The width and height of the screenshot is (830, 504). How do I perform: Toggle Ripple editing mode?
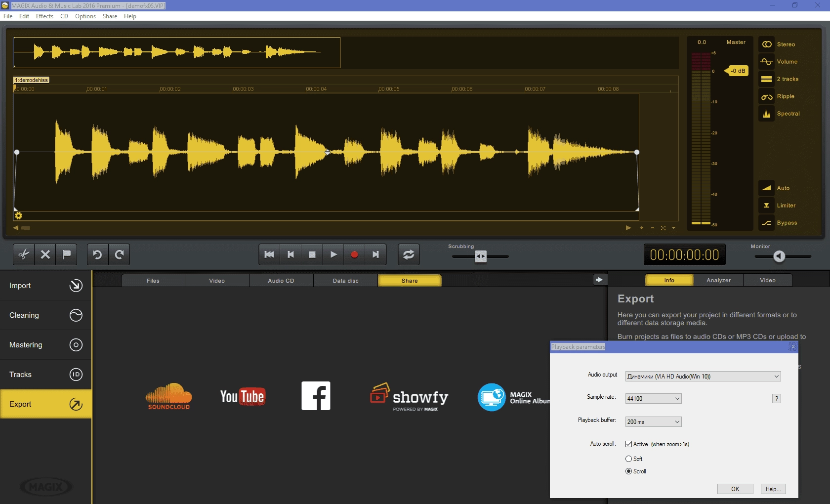point(767,96)
